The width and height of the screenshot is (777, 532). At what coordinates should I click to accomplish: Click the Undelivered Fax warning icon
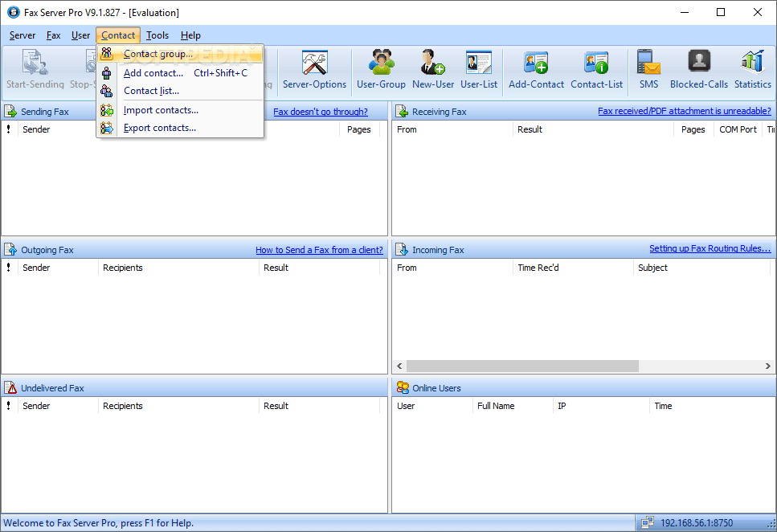tap(10, 387)
